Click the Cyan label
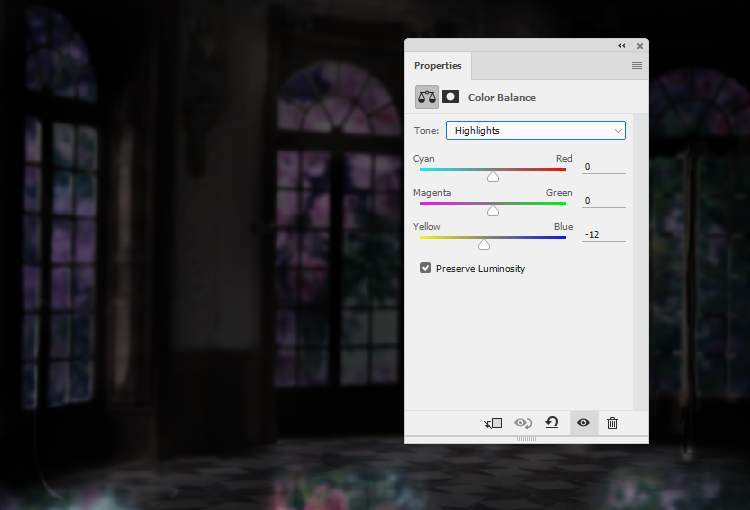 [x=424, y=158]
